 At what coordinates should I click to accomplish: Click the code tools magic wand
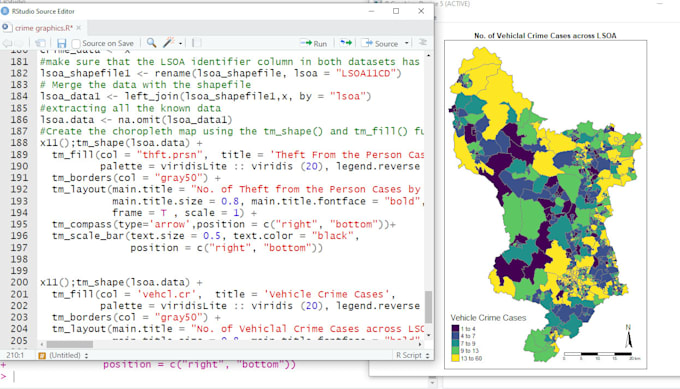pos(168,42)
